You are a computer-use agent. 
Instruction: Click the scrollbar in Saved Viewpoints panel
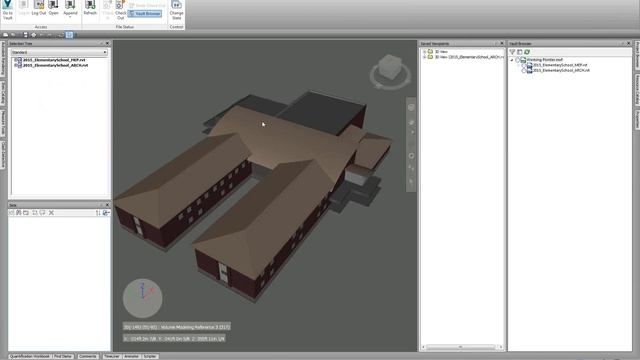460,347
